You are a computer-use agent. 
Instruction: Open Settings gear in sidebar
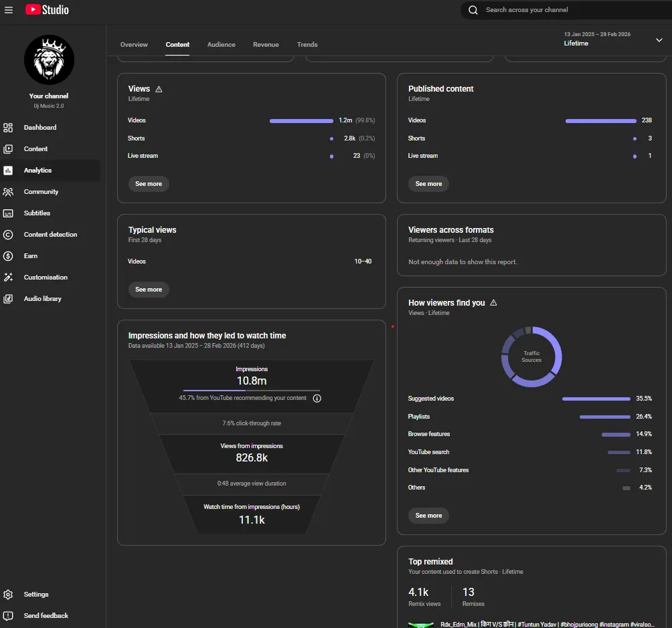click(x=8, y=595)
